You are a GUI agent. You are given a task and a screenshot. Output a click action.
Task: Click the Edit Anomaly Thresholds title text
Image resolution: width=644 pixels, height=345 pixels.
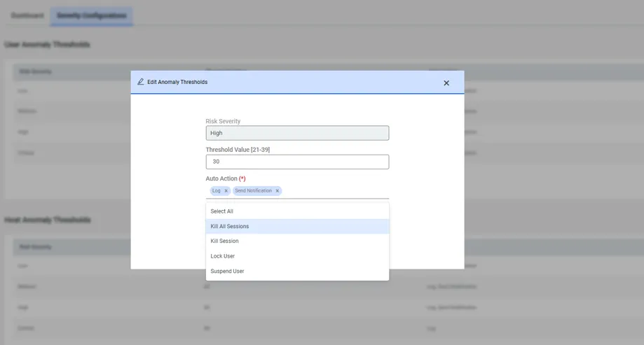[177, 82]
